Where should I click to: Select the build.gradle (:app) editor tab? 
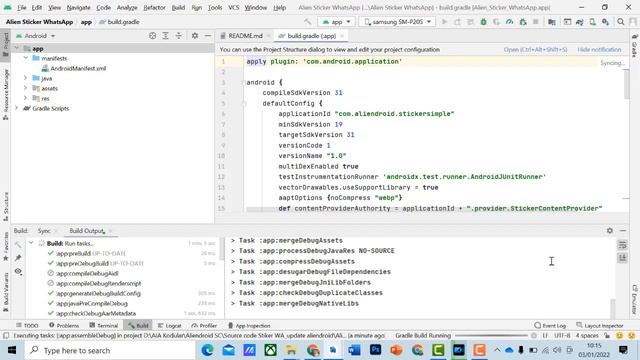[311, 36]
